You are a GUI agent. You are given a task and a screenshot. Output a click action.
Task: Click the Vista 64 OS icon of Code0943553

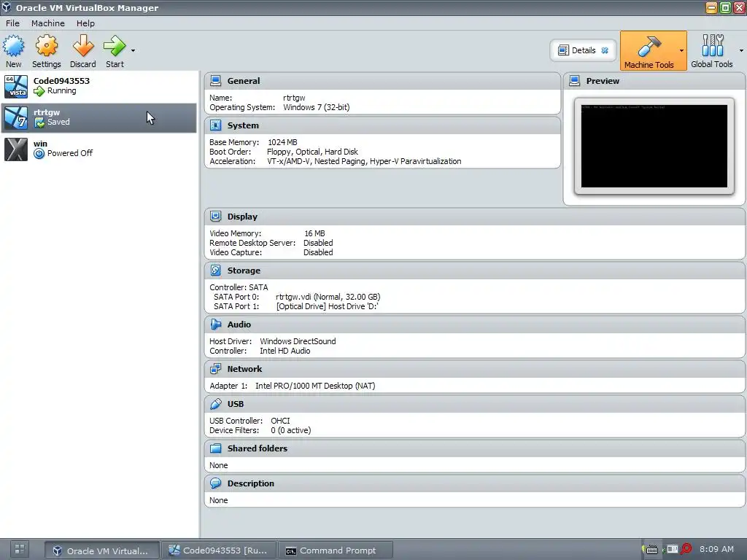tap(16, 86)
